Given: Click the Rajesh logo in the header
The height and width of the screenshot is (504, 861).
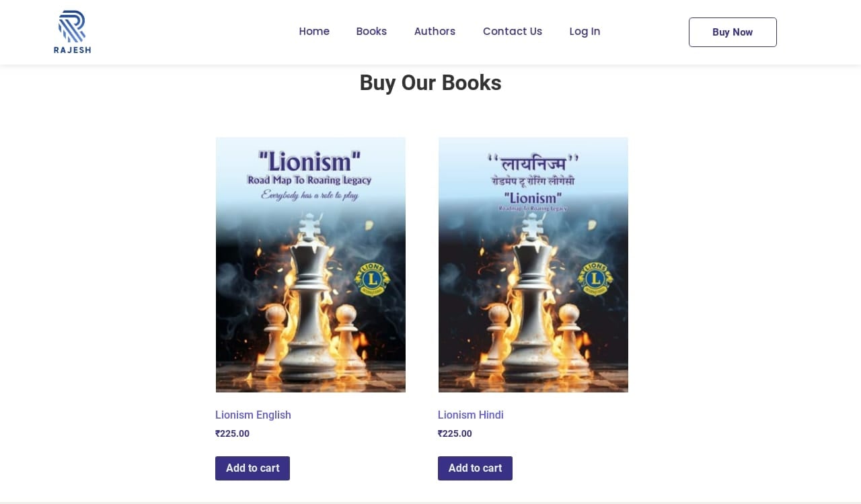Looking at the screenshot, I should [72, 32].
